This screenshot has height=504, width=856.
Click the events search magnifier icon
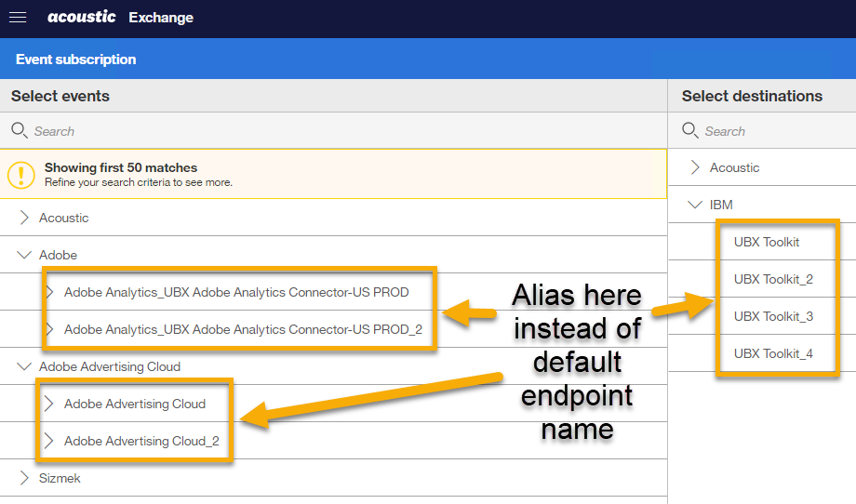pos(20,131)
